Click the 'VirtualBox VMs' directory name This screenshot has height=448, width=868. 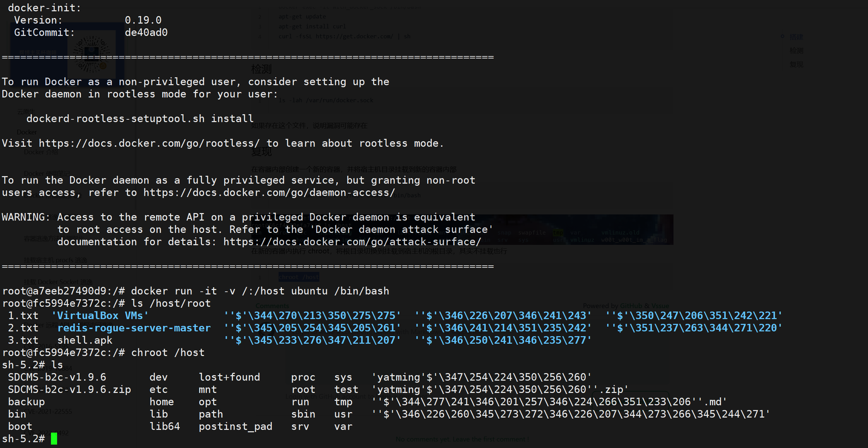point(100,316)
